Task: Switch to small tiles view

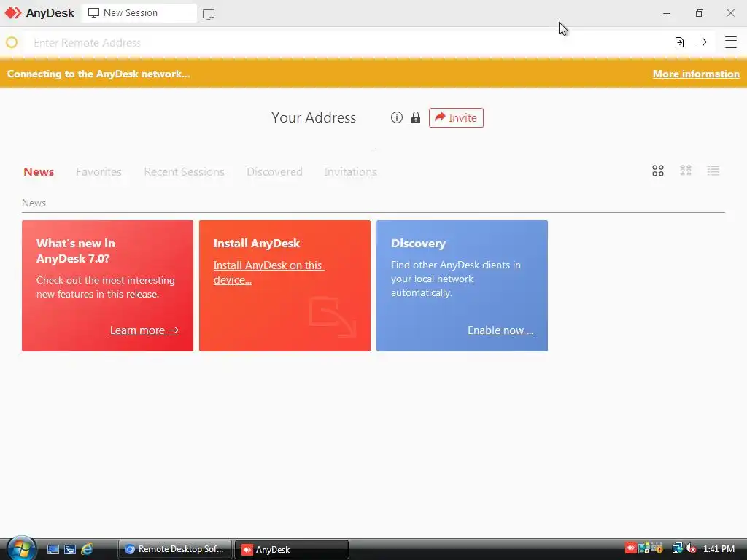Action: click(686, 171)
